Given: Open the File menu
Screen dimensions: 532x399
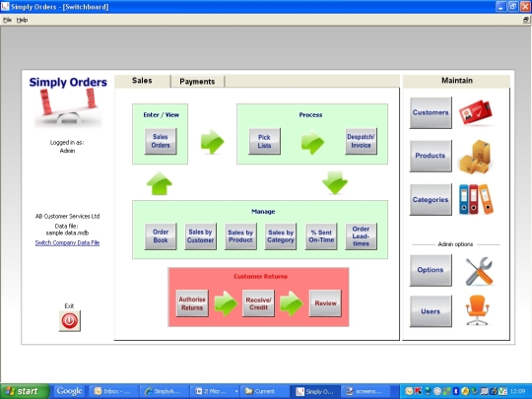Looking at the screenshot, I should click(7, 20).
